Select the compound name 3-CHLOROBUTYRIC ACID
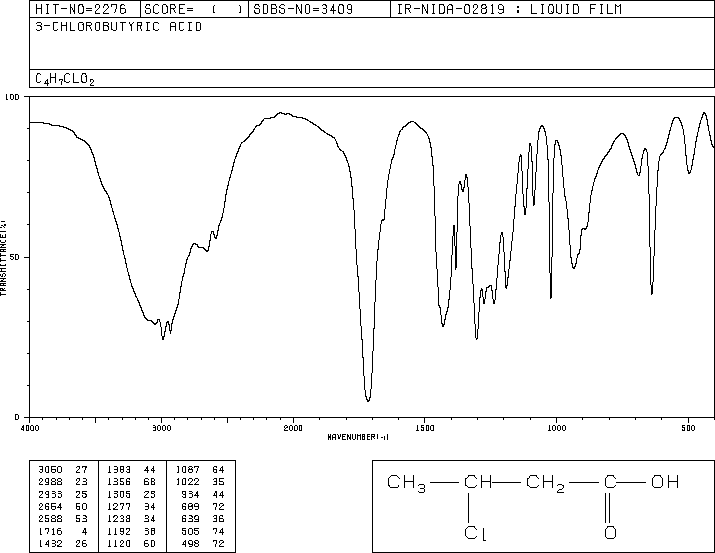The width and height of the screenshot is (715, 553). 119,27
